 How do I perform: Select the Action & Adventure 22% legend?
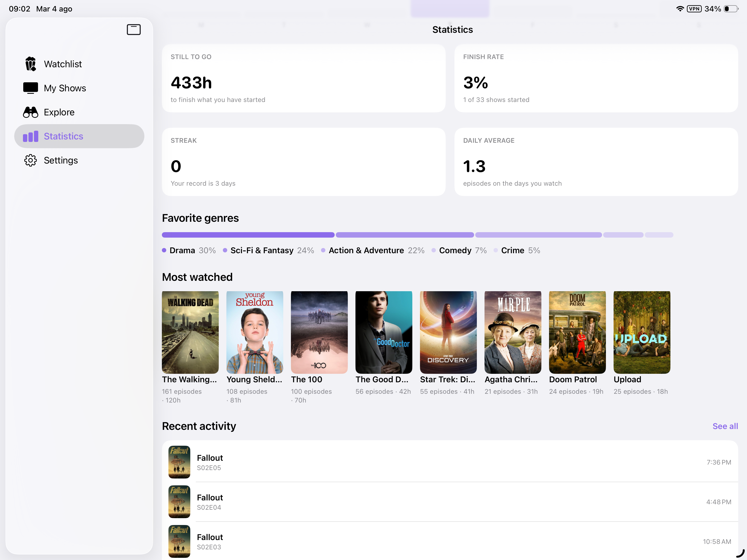click(x=373, y=250)
